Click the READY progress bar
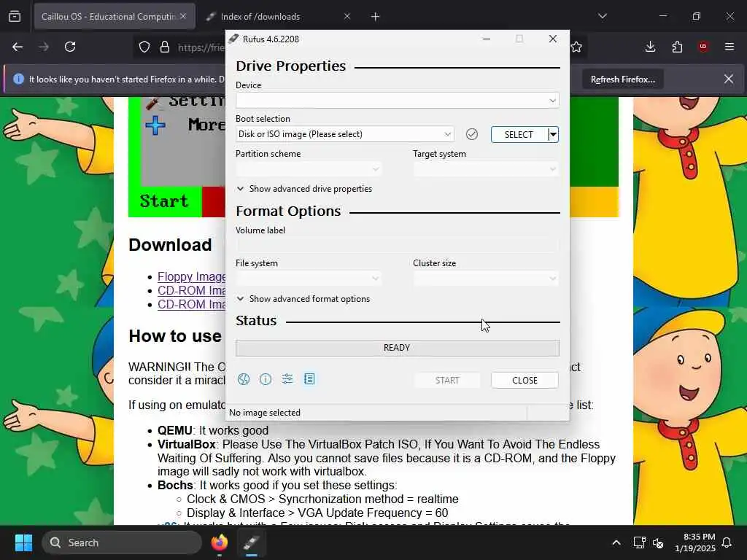The width and height of the screenshot is (747, 560). point(398,348)
